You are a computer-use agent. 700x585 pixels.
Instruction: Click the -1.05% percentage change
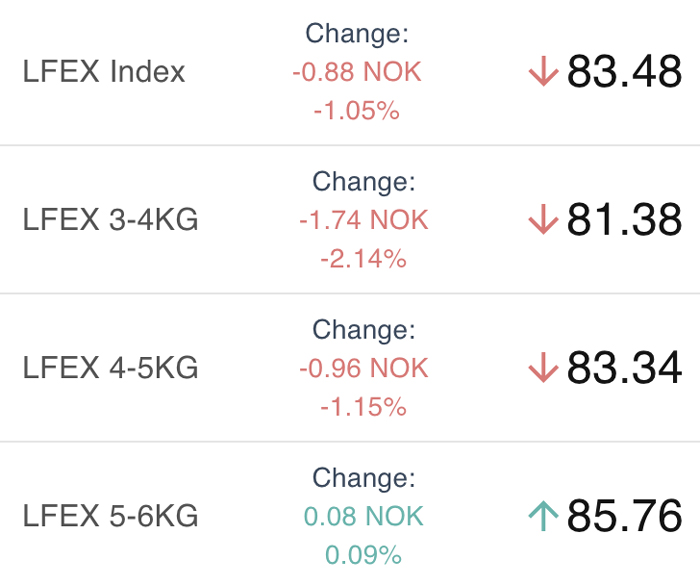point(357,110)
